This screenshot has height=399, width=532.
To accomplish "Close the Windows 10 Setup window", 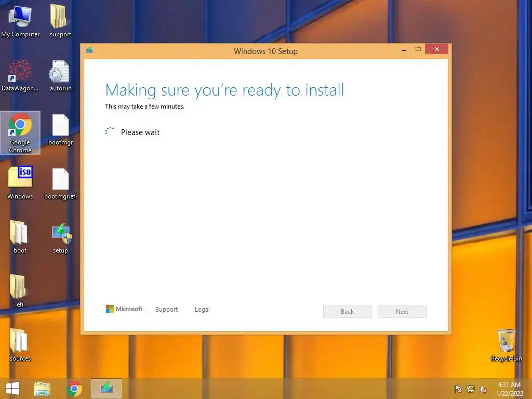I will 436,49.
